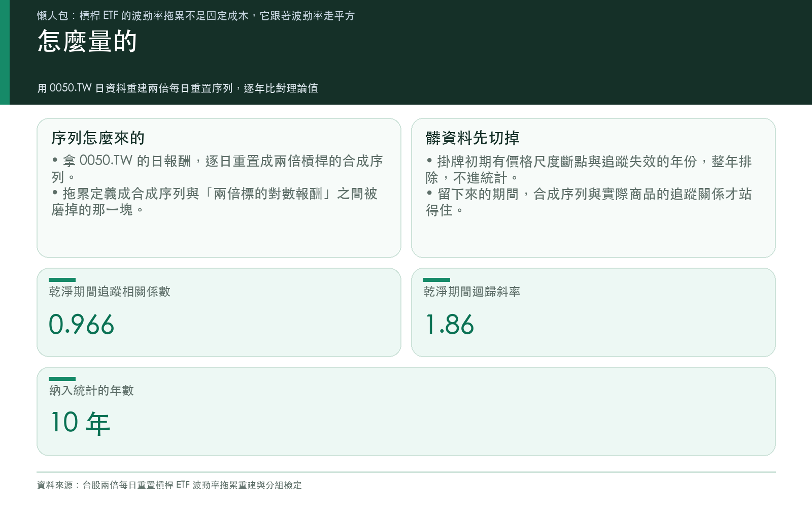Screen dimensions: 812x508
Task: Click the label 乾淨期間迴歸斜率
Action: coord(472,292)
